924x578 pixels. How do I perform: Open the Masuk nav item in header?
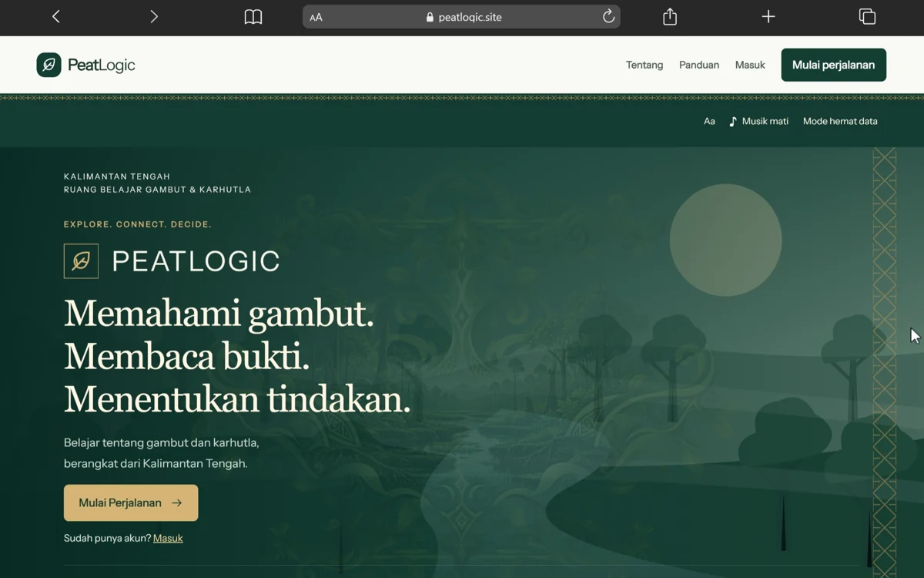point(750,65)
